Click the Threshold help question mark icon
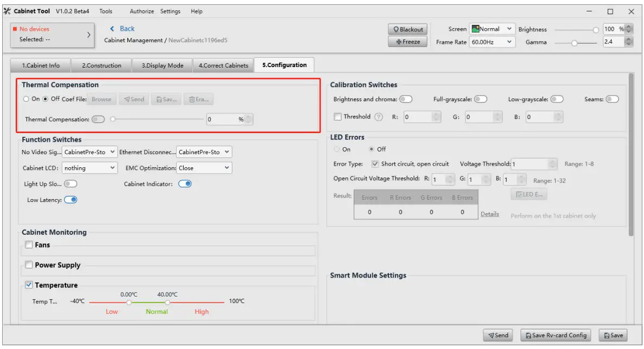This screenshot has height=349, width=644. [x=379, y=117]
